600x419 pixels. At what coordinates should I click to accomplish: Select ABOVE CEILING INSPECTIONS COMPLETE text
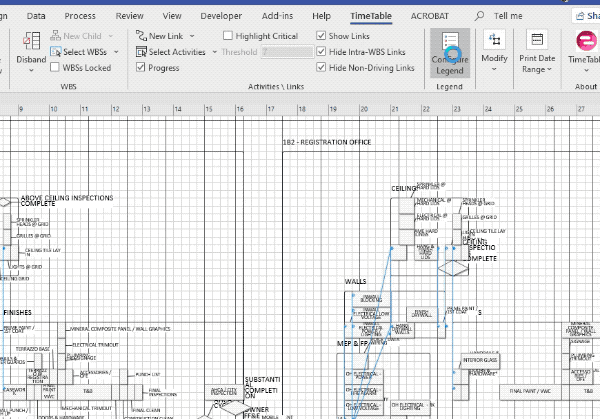point(67,201)
